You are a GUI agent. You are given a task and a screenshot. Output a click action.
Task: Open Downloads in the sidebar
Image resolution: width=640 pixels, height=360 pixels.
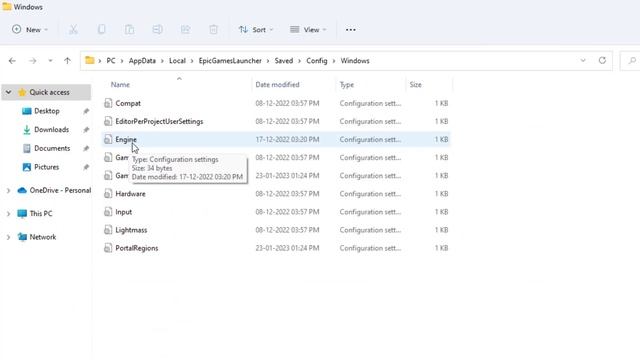pos(51,130)
